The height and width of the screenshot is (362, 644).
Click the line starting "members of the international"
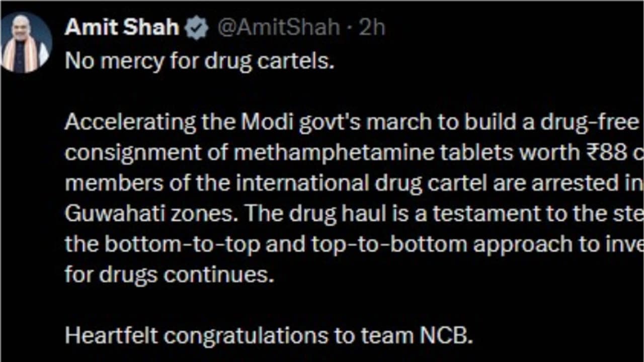(x=352, y=184)
